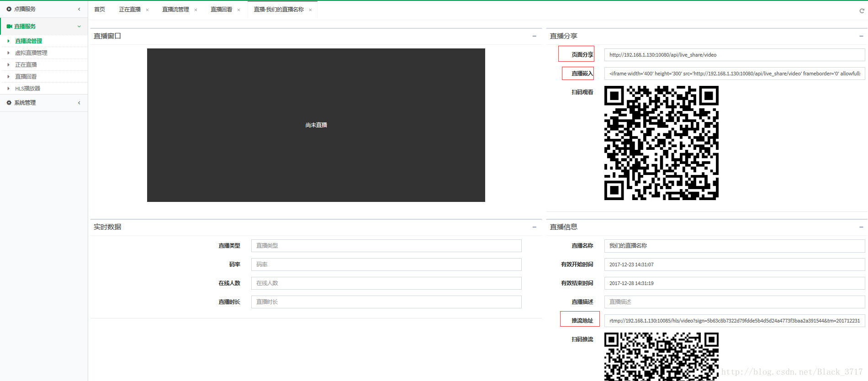
Task: Collapse the 直播信息 panel
Action: click(861, 227)
